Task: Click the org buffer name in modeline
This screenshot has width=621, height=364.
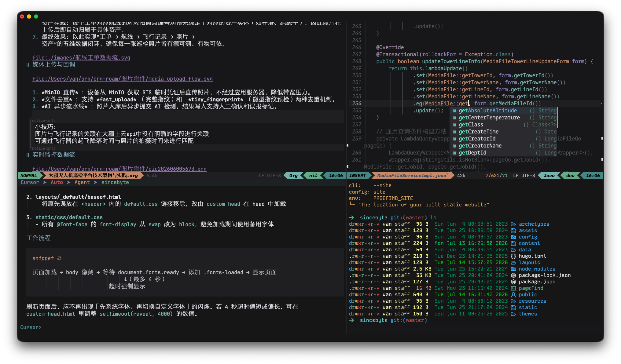Action: (x=93, y=176)
